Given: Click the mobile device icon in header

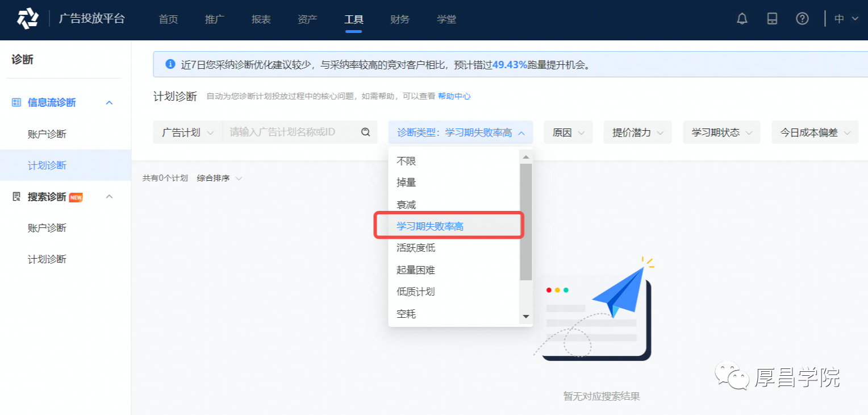Looking at the screenshot, I should 772,19.
